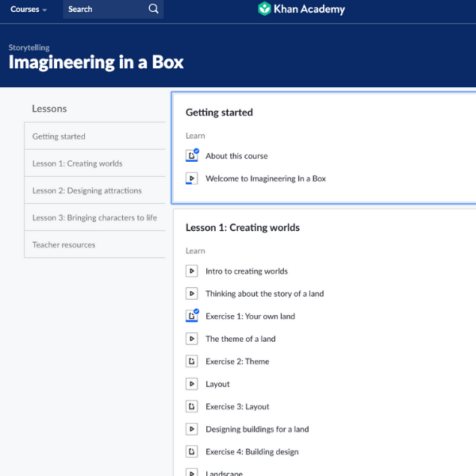Open The theme of a land video

240,339
